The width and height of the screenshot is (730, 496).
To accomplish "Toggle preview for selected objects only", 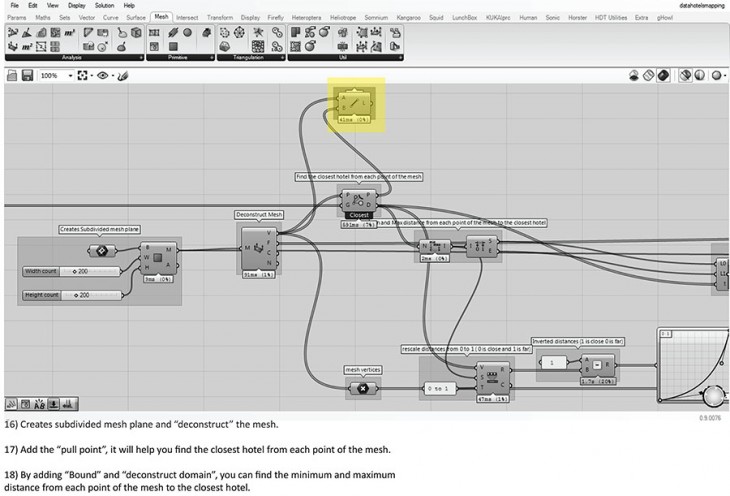I will coord(686,75).
